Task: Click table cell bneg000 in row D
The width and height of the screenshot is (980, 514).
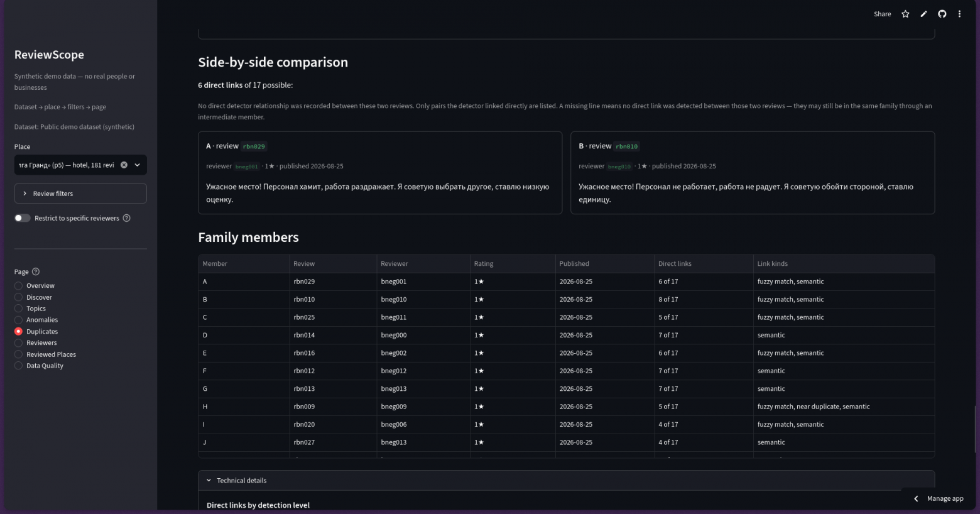Action: coord(423,335)
